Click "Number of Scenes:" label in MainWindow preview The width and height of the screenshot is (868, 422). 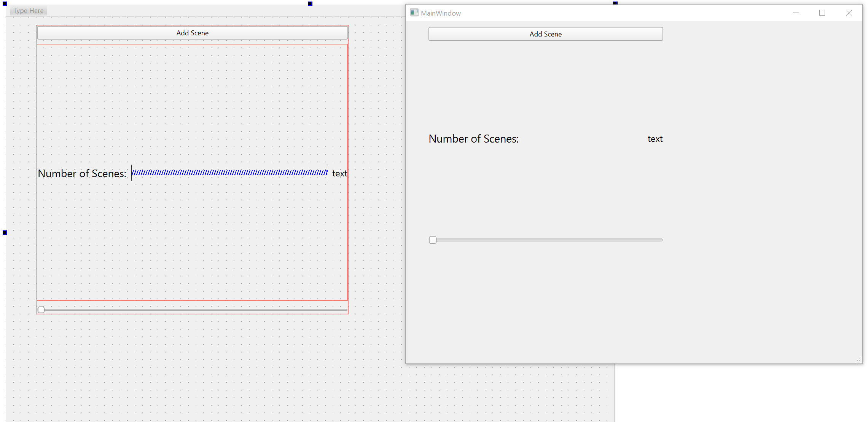coord(473,139)
